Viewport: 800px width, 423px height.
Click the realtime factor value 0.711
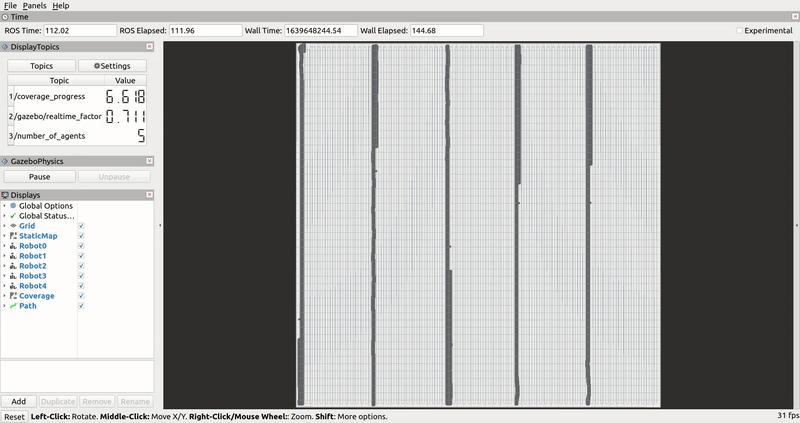click(x=126, y=116)
